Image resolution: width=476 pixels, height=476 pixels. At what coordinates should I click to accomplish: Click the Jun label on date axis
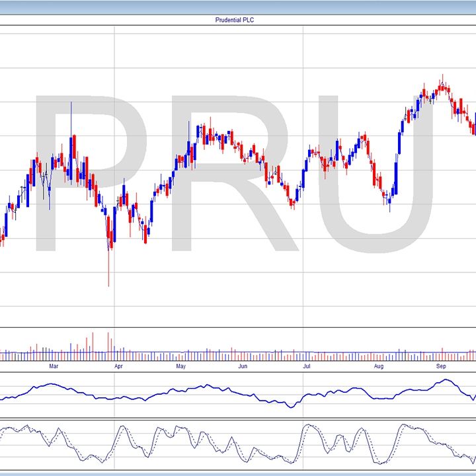point(243,366)
